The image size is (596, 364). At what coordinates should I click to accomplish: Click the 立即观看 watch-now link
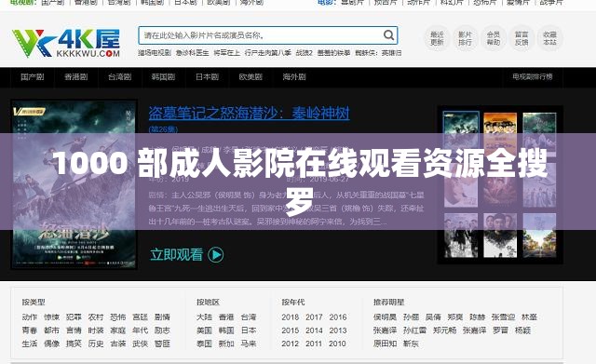point(176,254)
